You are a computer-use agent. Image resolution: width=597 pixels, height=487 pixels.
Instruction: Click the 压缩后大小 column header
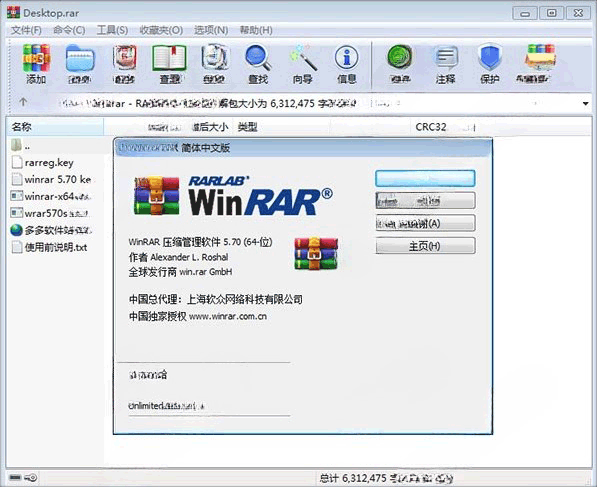click(x=210, y=127)
